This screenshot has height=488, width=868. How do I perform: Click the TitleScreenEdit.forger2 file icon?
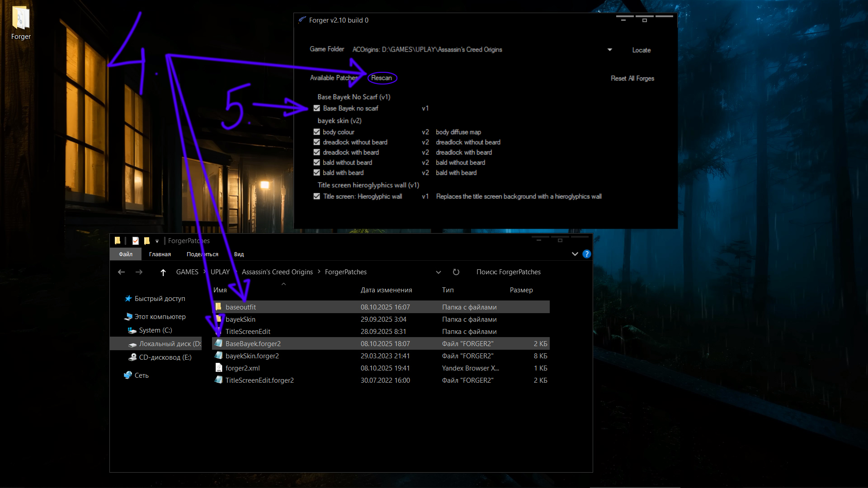pyautogui.click(x=219, y=380)
